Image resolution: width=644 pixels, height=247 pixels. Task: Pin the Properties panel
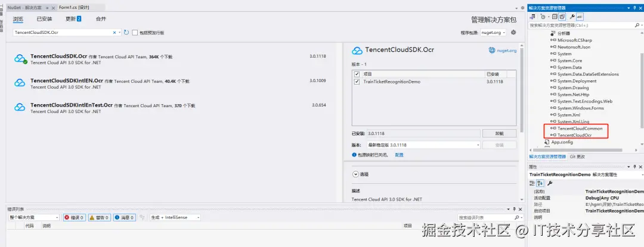point(634,167)
